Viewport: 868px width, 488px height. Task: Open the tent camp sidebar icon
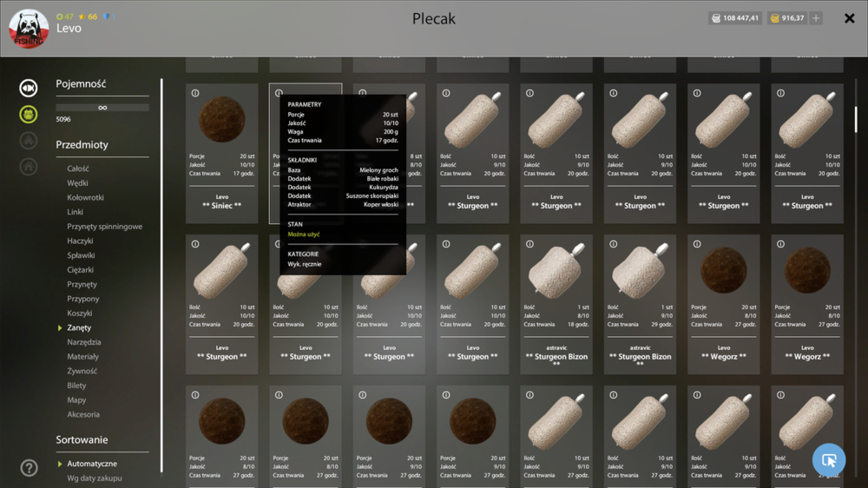click(29, 141)
